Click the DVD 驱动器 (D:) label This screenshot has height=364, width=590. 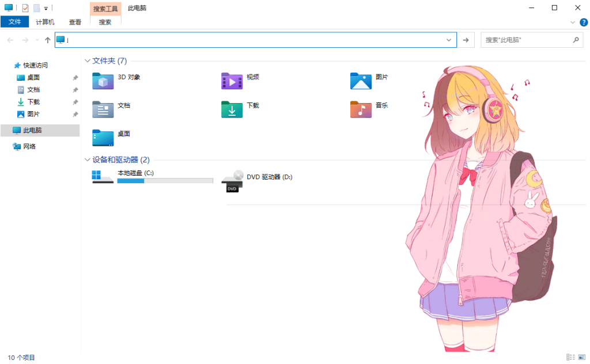(x=270, y=177)
